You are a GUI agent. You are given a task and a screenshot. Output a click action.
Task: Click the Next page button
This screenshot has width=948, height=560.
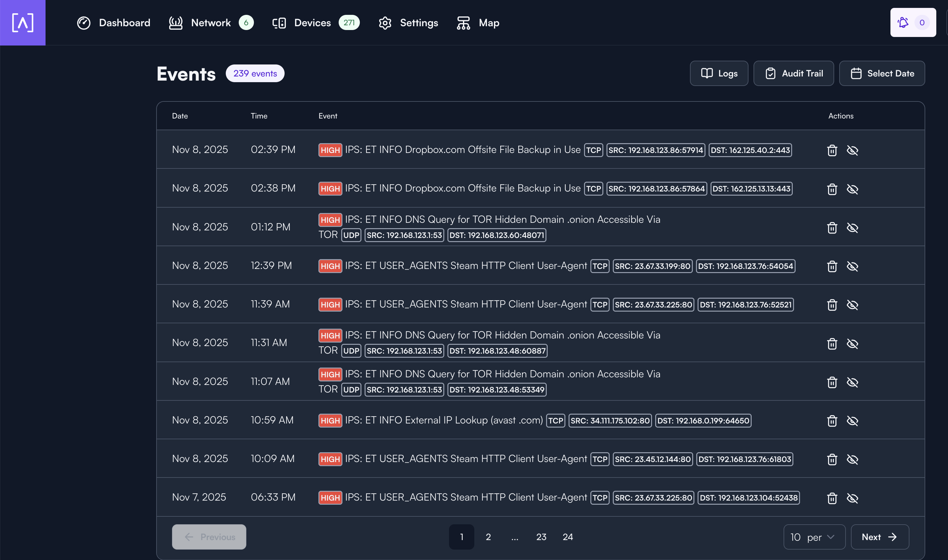pyautogui.click(x=879, y=537)
